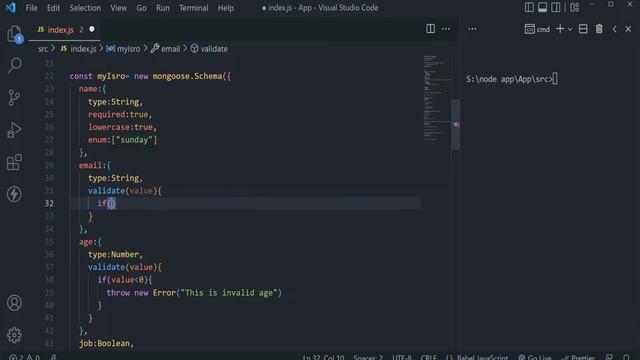Open errors and warnings in status bar

point(24,357)
